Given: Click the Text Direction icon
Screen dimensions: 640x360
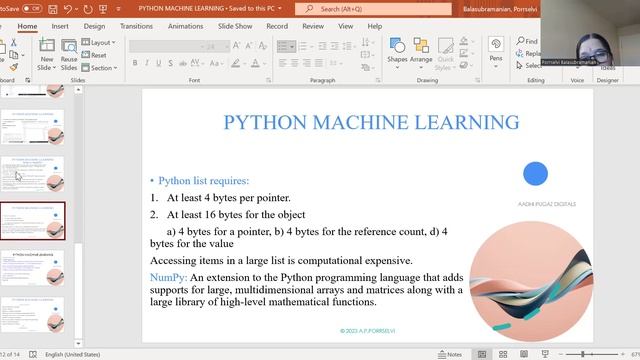Looking at the screenshot, I should [x=366, y=42].
